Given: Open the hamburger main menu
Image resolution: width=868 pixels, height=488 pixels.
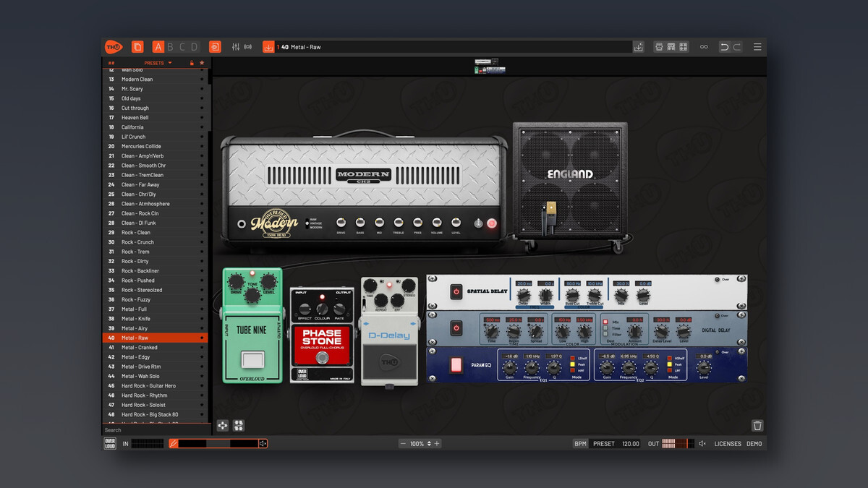Looking at the screenshot, I should tap(757, 47).
